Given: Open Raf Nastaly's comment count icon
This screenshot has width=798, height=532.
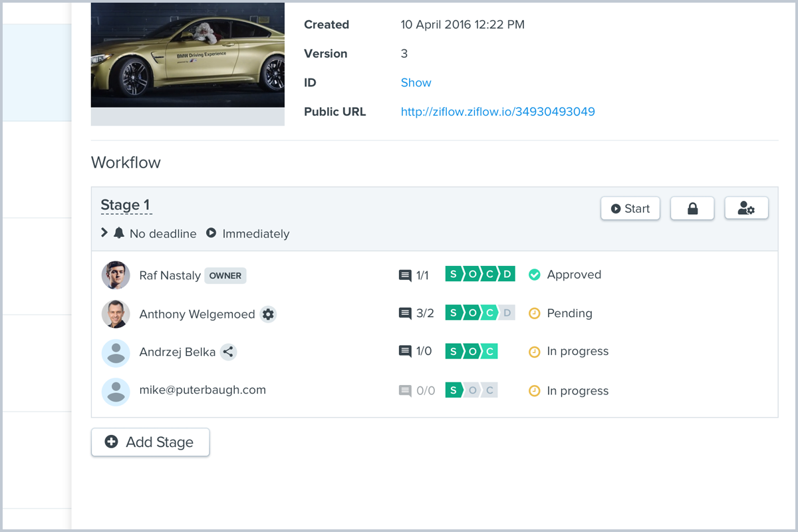Looking at the screenshot, I should 405,275.
